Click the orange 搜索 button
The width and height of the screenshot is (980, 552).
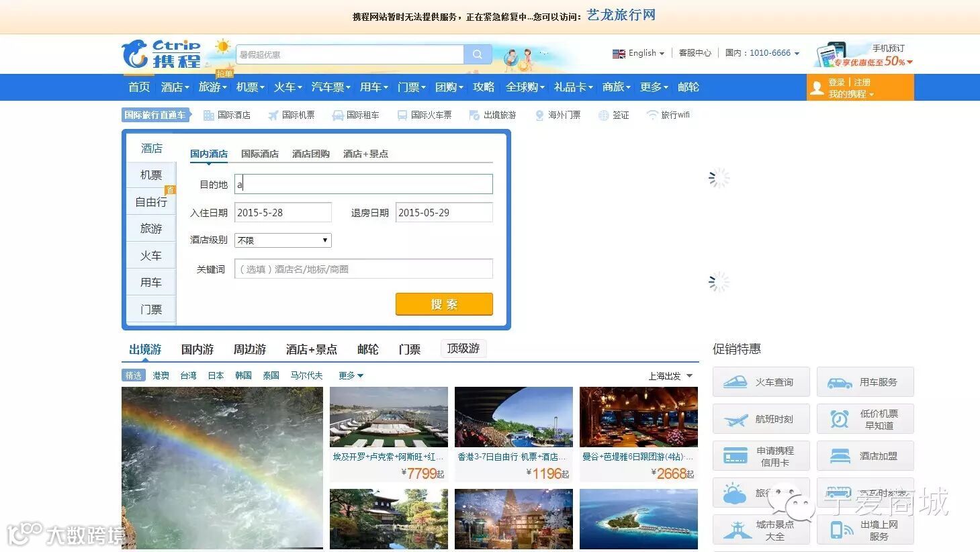444,304
